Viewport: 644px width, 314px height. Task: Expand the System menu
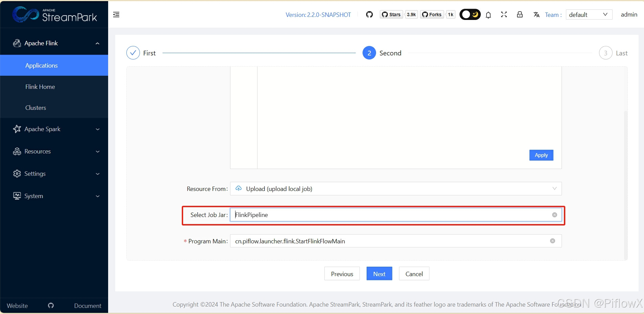tap(54, 196)
